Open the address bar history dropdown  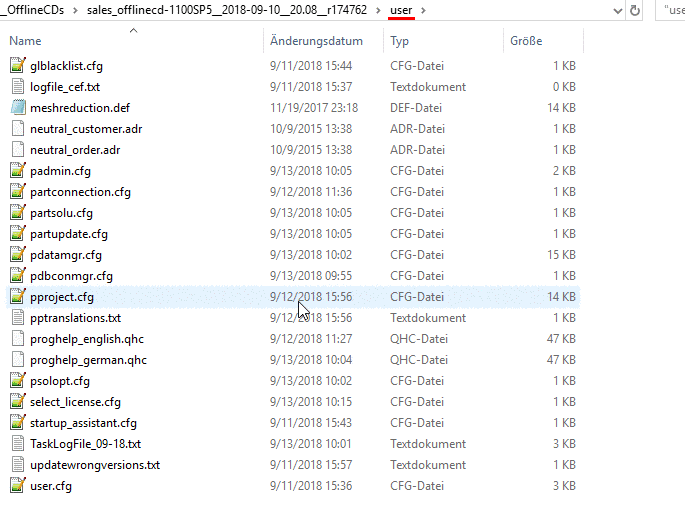pyautogui.click(x=617, y=10)
